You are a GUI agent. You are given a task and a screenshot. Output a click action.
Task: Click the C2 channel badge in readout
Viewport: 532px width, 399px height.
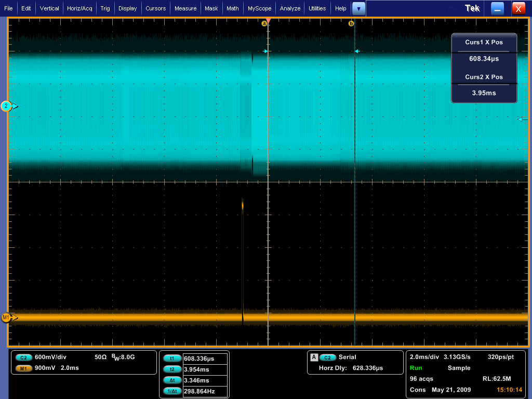click(24, 357)
